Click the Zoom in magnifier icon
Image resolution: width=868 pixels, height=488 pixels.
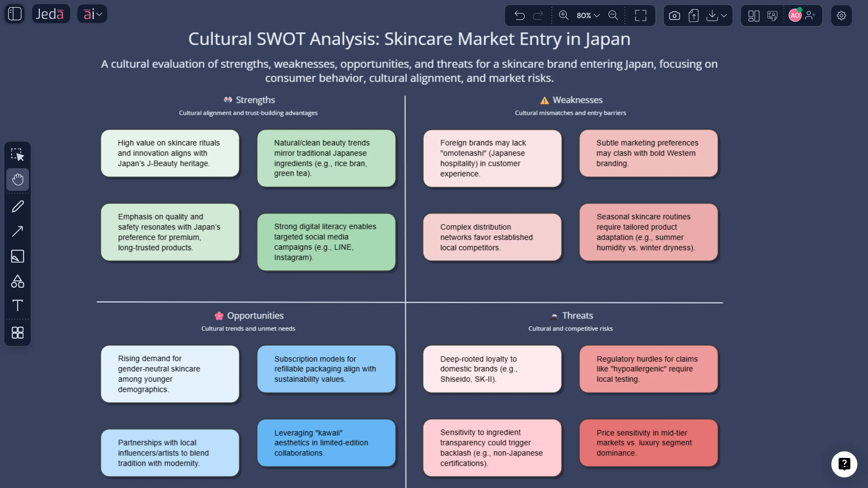(x=563, y=15)
